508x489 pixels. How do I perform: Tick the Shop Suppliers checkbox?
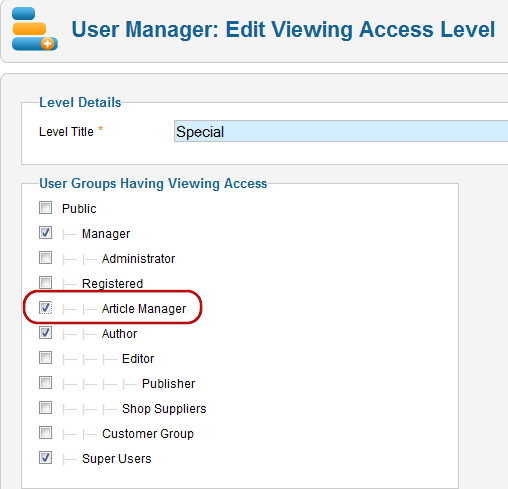point(45,408)
